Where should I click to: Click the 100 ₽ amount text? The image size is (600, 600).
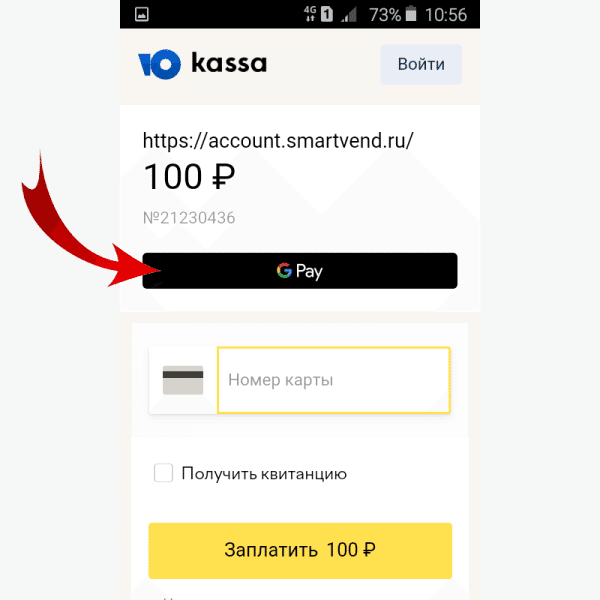(x=189, y=176)
